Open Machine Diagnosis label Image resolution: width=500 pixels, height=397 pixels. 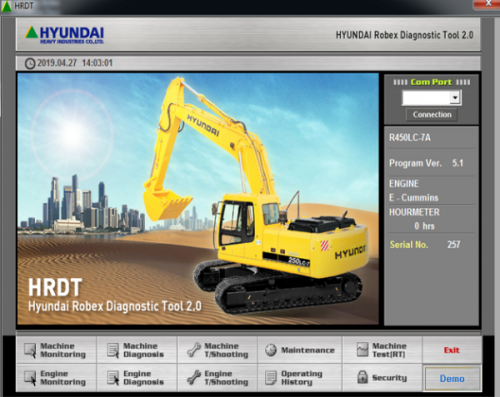click(x=144, y=350)
